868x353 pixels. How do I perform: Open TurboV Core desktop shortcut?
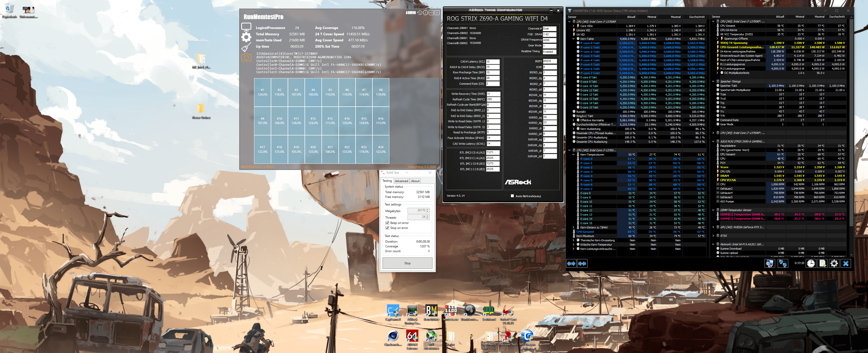pos(508,315)
